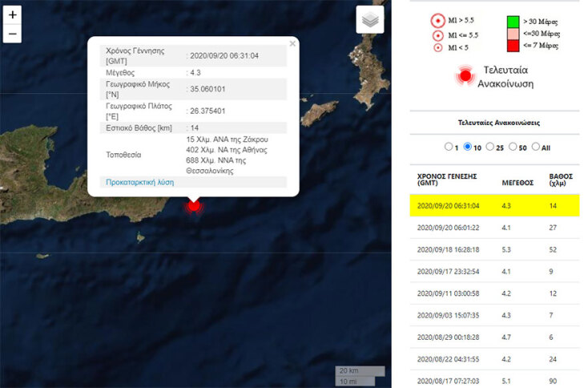Image resolution: width=588 pixels, height=388 pixels.
Task: Click the Τελευταία Ανακοίνωση red pulse icon
Action: click(x=464, y=76)
